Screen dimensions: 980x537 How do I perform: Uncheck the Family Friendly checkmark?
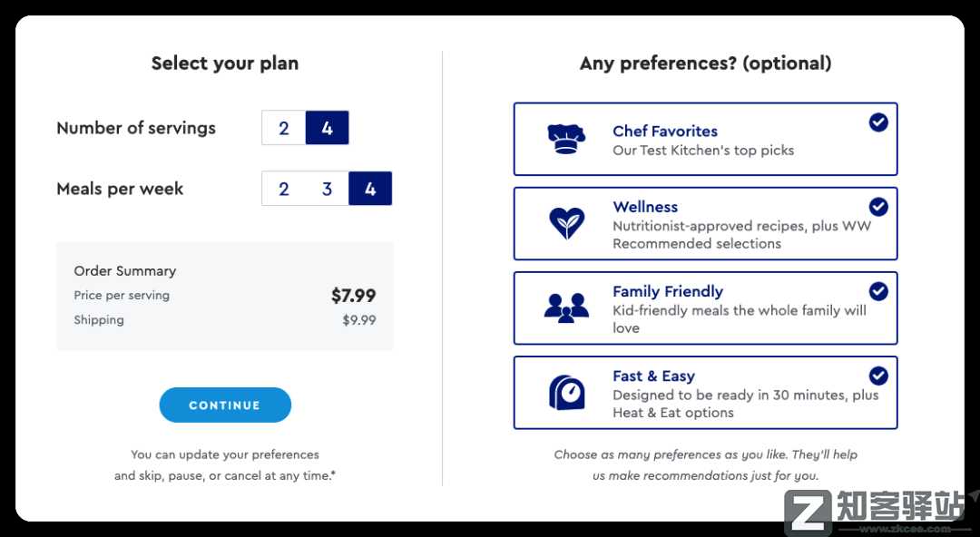point(878,291)
